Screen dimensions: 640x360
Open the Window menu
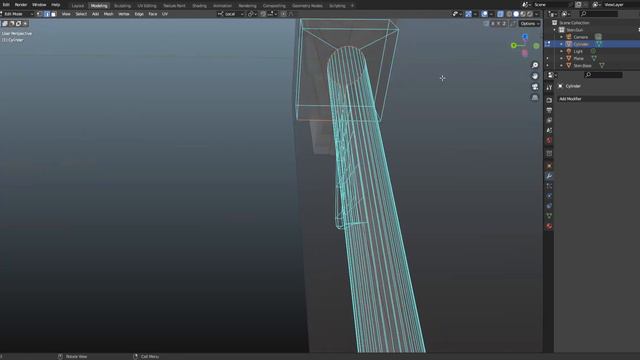(x=39, y=5)
